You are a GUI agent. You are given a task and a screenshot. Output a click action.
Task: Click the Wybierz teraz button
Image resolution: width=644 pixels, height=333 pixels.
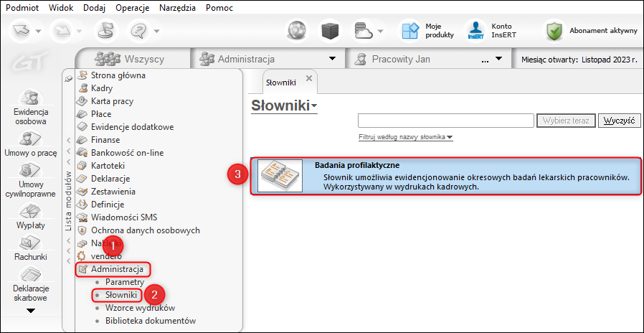click(566, 121)
